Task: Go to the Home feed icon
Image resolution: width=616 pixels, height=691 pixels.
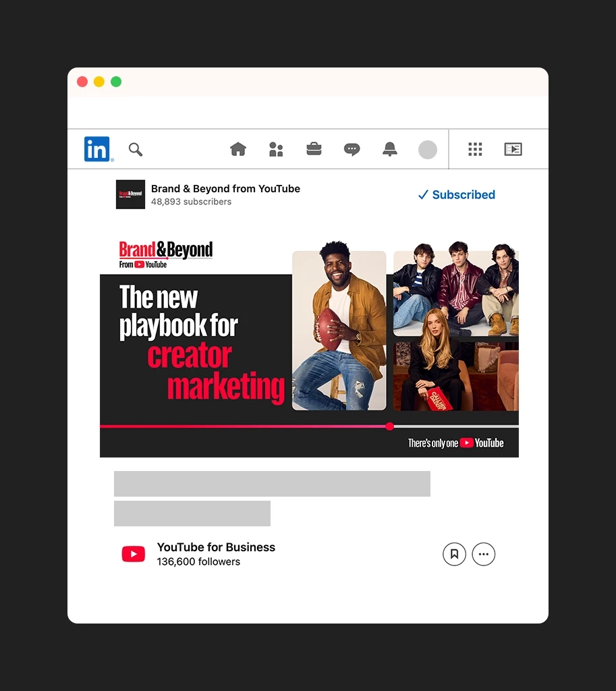Action: tap(238, 149)
